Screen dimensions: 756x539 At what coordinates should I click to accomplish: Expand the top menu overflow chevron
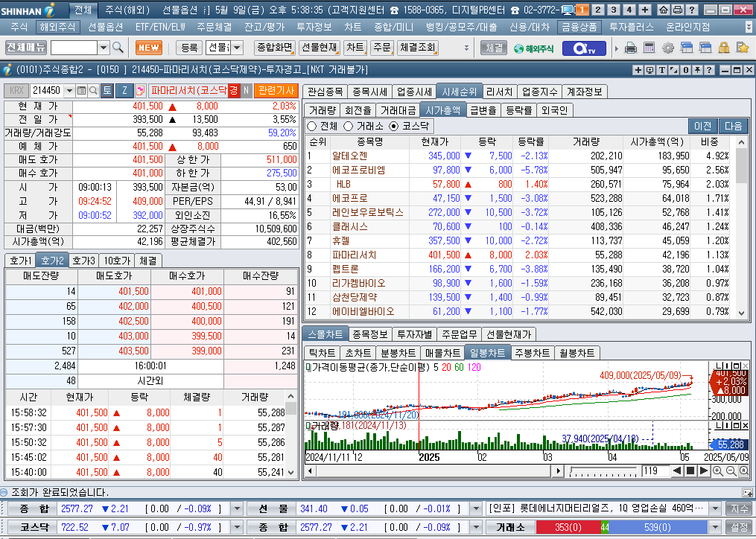click(749, 27)
